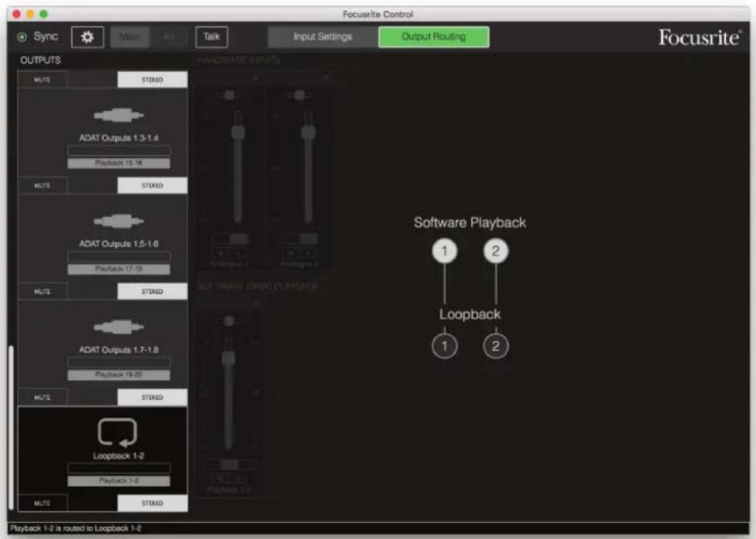Select the ADAT Outputs 1.5-1.6 connector icon

click(119, 221)
